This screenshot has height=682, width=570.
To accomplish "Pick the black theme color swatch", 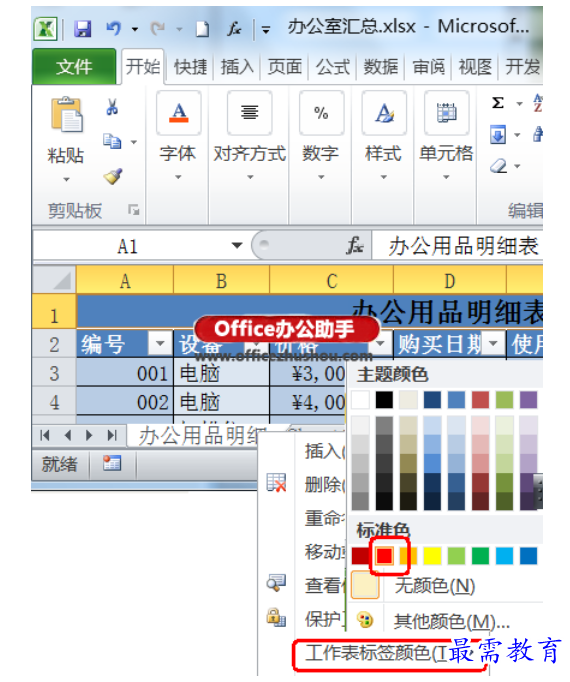I will click(384, 400).
